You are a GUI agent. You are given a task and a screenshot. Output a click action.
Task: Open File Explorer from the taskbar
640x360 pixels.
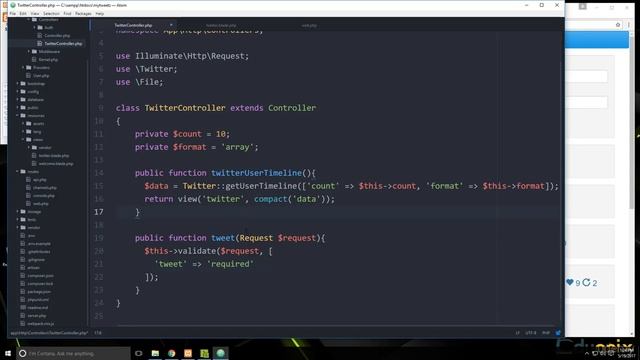tap(155, 353)
